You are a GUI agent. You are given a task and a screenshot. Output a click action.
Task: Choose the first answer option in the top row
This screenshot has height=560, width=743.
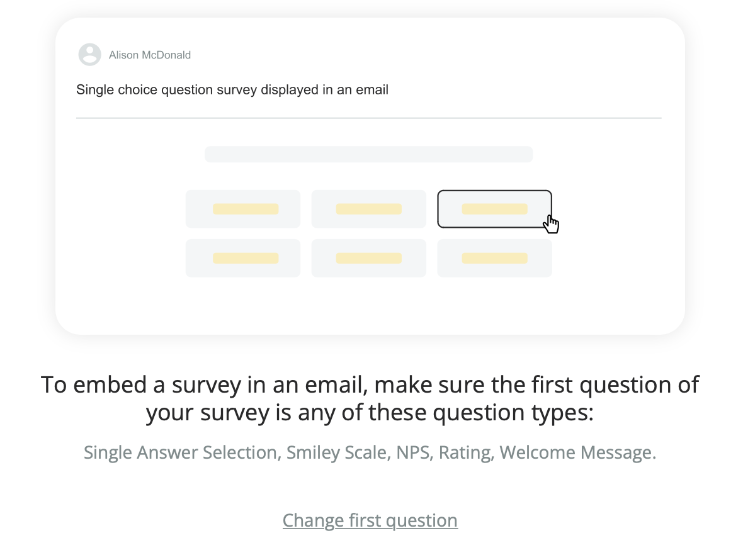pos(243,208)
